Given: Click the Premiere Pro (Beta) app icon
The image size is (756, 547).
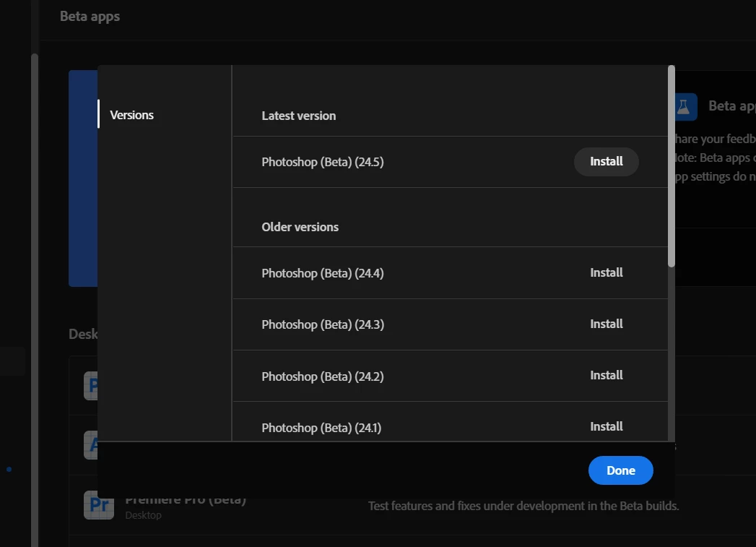Looking at the screenshot, I should coord(99,505).
